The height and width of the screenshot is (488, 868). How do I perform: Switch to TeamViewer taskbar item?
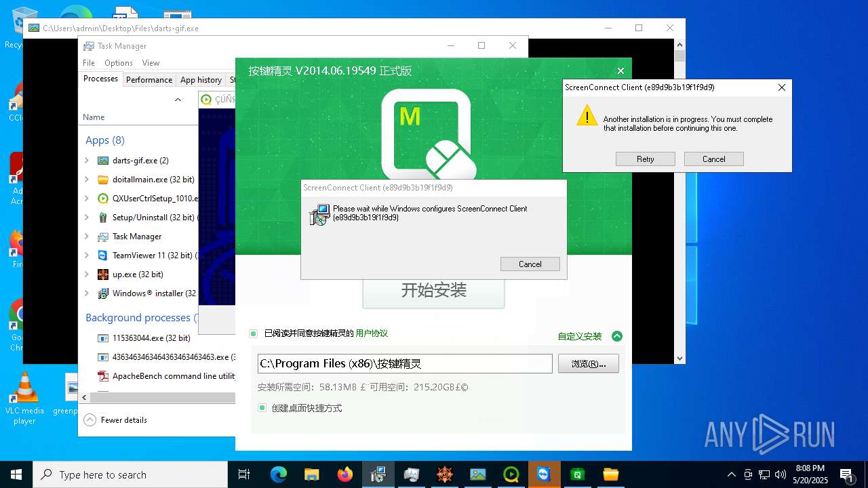click(544, 474)
